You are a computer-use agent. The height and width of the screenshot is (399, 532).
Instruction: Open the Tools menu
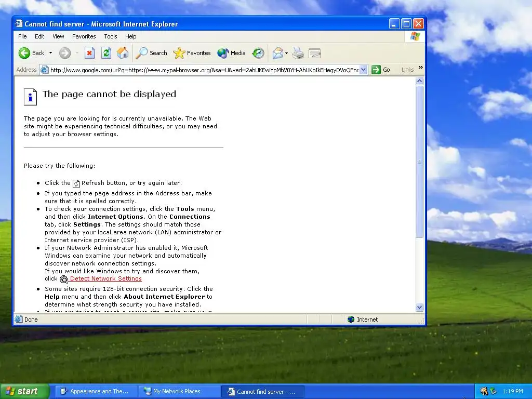pos(111,36)
